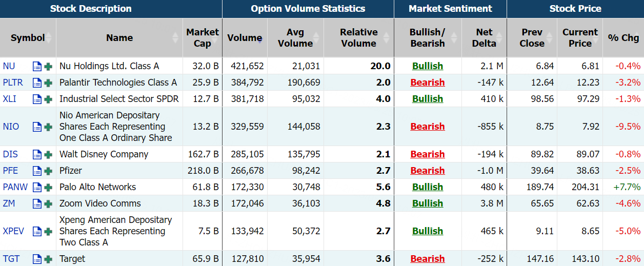Click the Bullish link for Zoom Video
Image resolution: width=644 pixels, height=266 pixels.
pos(427,203)
